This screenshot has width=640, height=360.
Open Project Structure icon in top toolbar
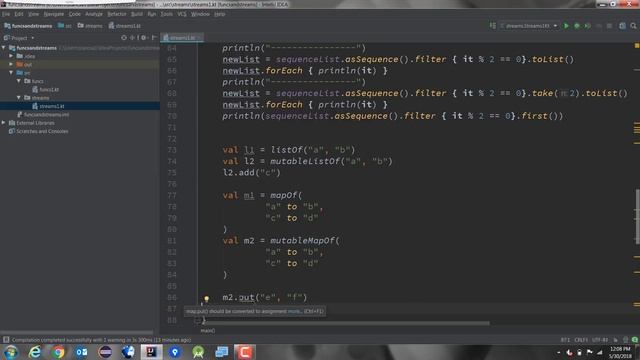622,26
